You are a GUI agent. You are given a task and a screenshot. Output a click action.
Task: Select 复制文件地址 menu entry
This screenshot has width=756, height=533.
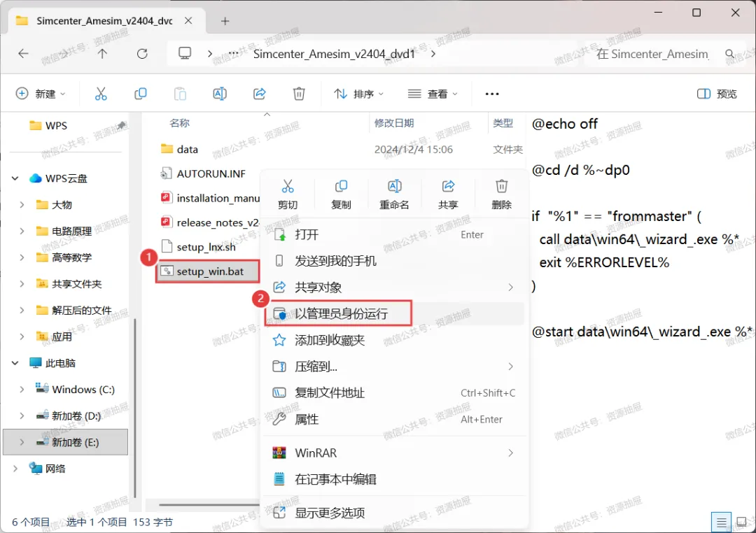[394, 393]
